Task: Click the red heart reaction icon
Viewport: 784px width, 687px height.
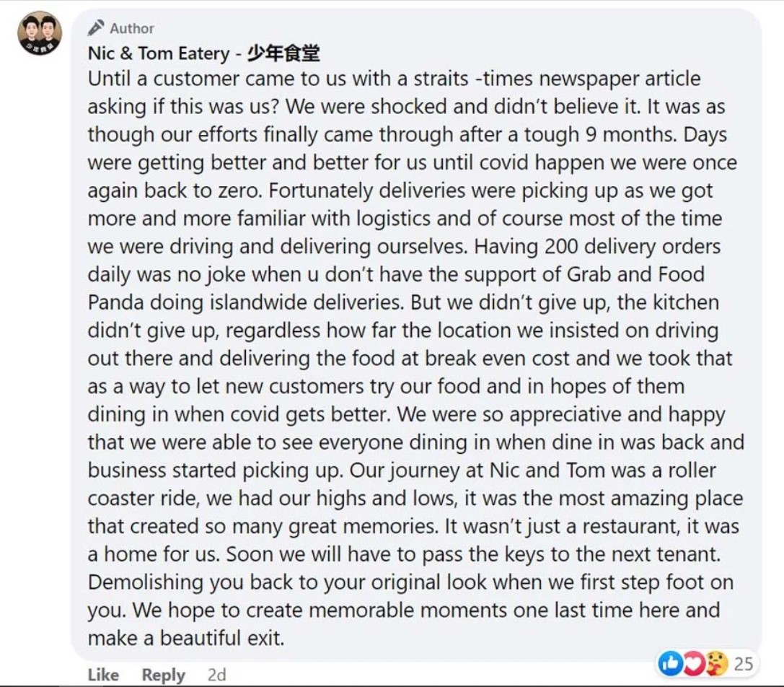Action: coord(692,663)
